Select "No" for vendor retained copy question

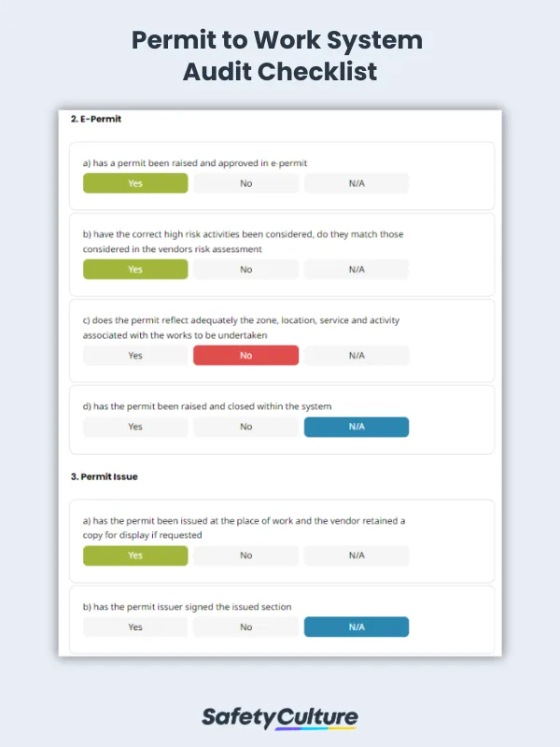(x=245, y=555)
